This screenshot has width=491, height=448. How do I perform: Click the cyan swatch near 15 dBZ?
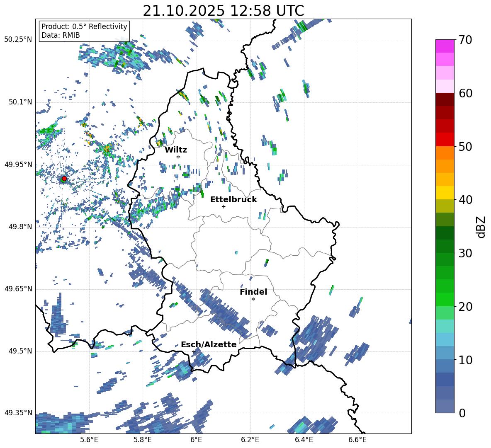point(445,326)
